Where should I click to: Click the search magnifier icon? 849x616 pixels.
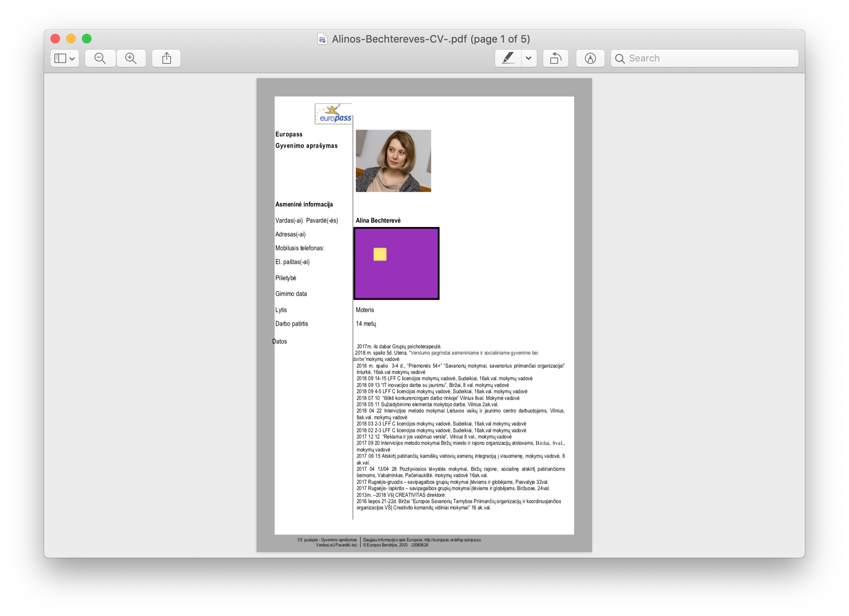coord(620,59)
